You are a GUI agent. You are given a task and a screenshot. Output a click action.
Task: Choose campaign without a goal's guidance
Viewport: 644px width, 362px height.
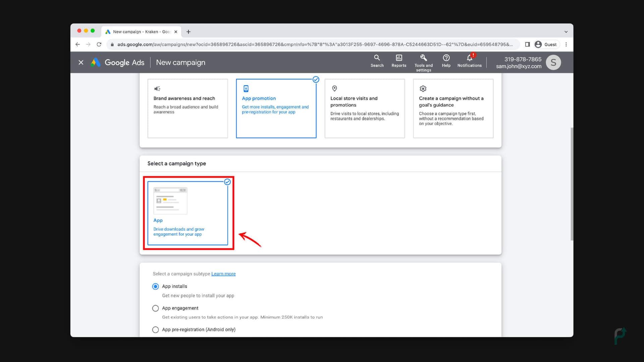[453, 108]
